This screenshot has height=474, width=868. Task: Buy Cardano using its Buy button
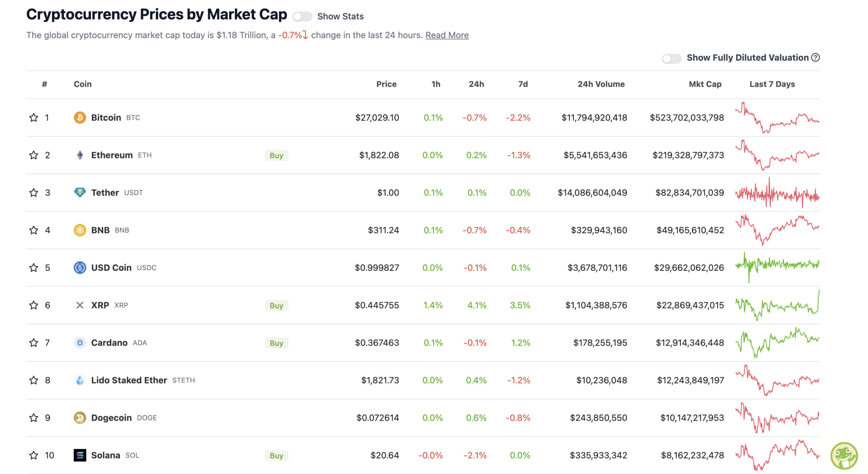point(276,343)
